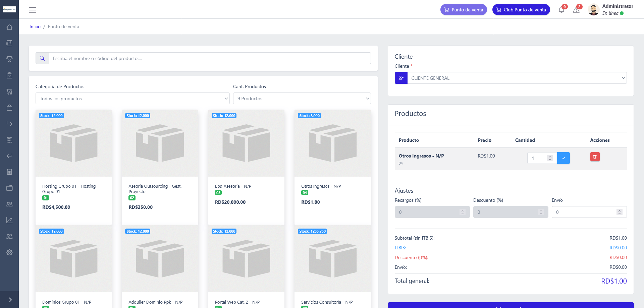
Task: Expand the CLIENTE GENERAL client selector
Action: [517, 78]
